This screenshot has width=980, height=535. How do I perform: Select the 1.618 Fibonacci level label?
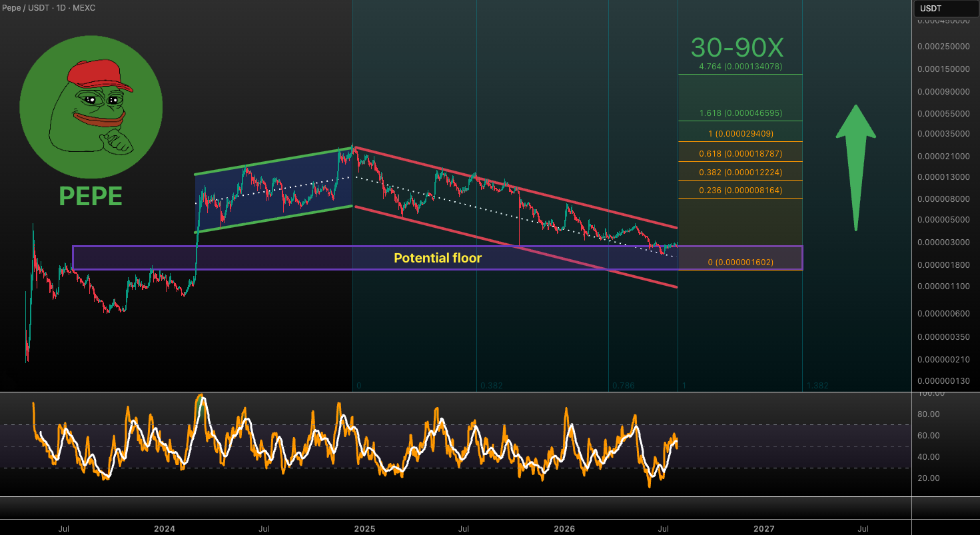click(x=740, y=114)
